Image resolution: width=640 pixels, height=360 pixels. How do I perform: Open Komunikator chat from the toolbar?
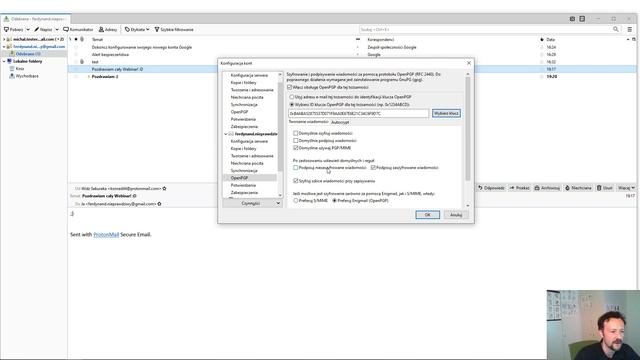[78, 29]
